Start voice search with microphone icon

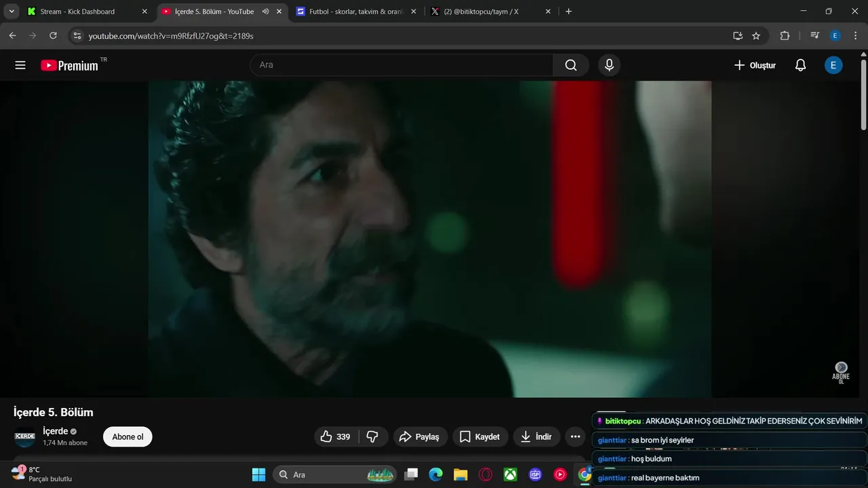coord(609,65)
